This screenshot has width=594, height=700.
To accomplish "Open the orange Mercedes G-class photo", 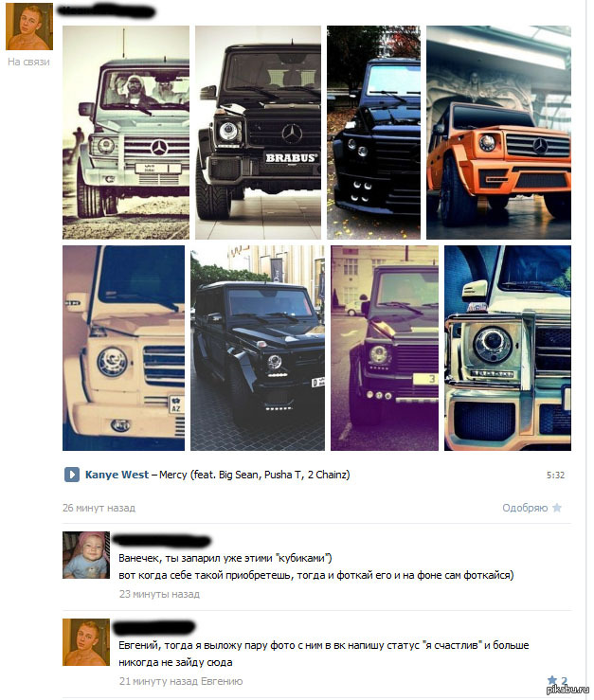I will [498, 133].
